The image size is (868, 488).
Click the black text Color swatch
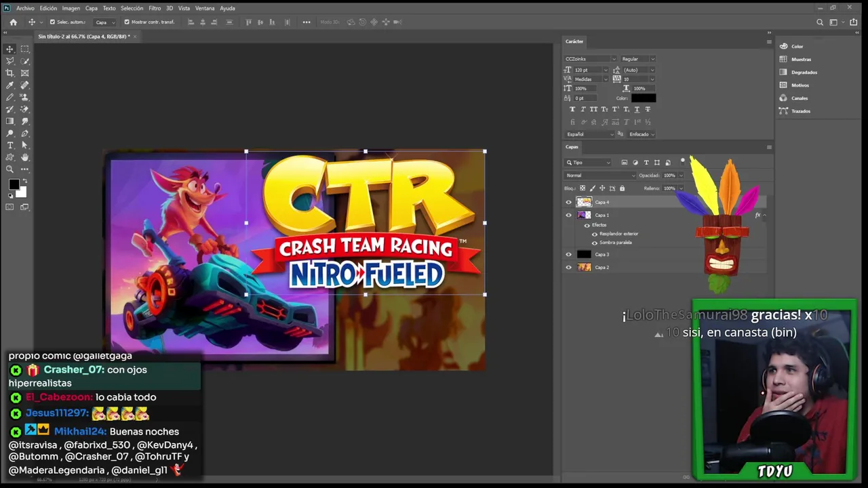pyautogui.click(x=644, y=98)
